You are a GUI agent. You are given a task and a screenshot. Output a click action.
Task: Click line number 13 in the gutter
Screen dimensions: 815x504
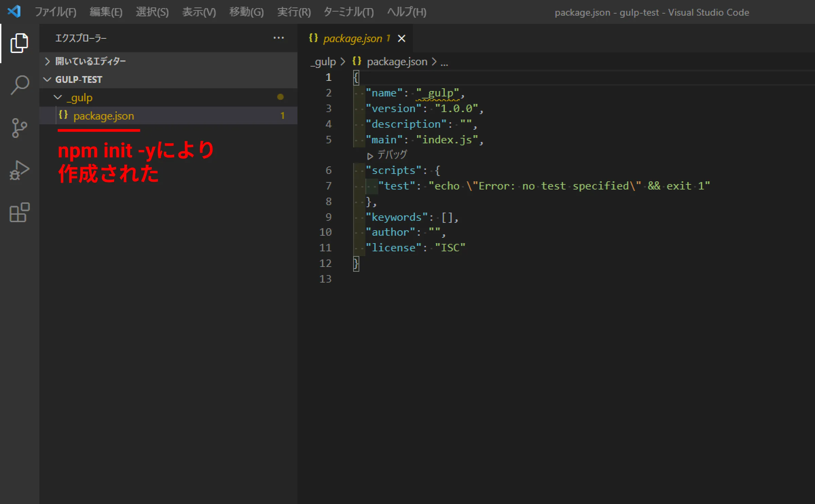[325, 279]
